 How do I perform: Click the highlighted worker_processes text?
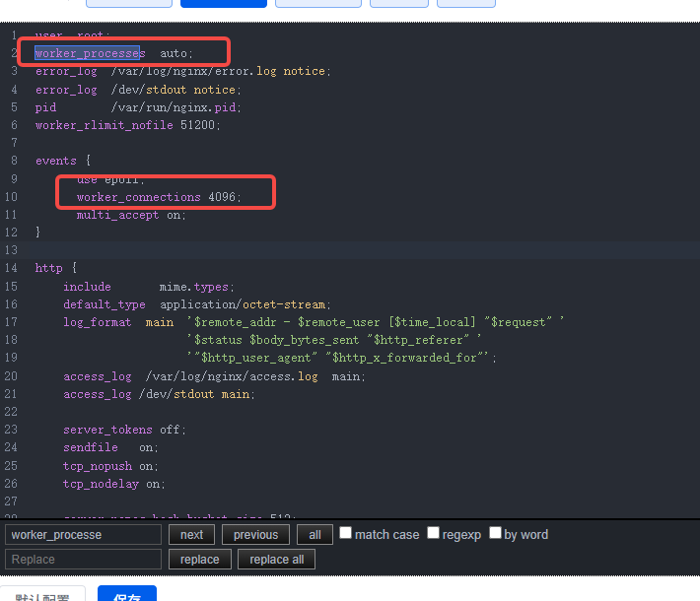(x=89, y=53)
